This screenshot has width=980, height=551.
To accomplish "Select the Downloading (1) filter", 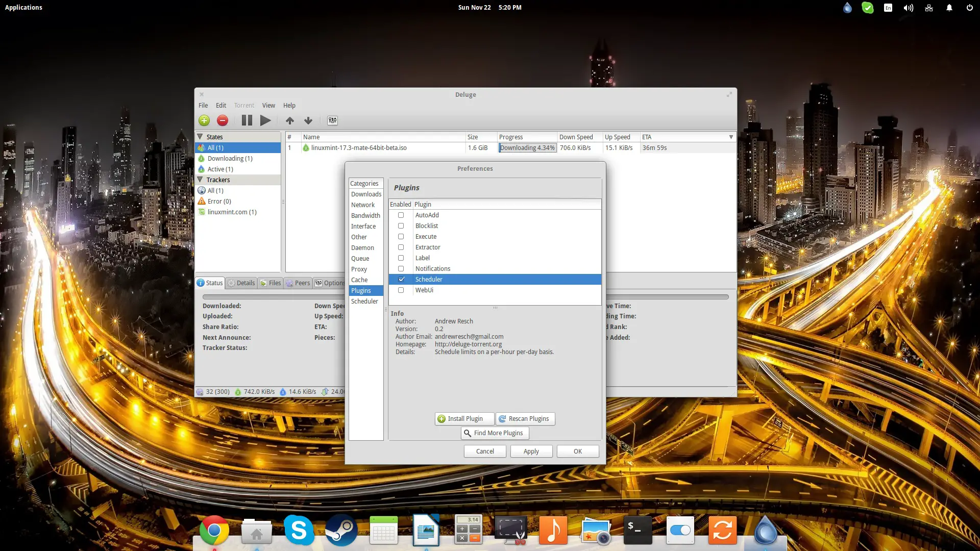I will (x=238, y=158).
